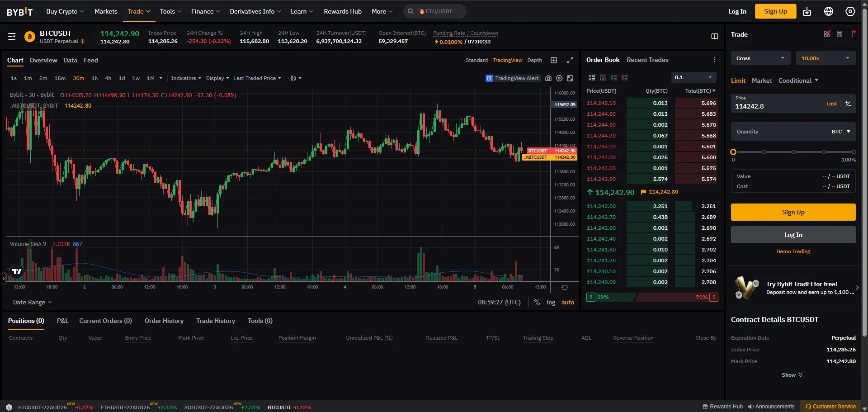Open the trade panel widgets icon
This screenshot has height=412, width=868.
click(x=827, y=34)
